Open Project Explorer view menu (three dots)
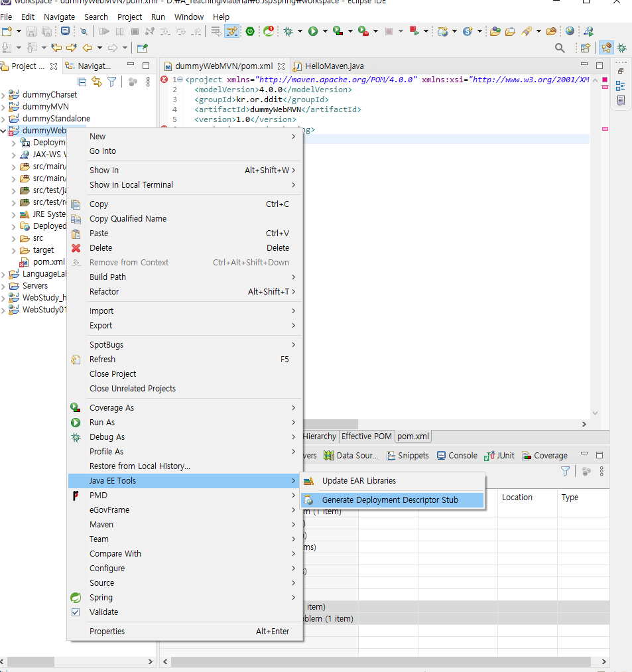This screenshot has height=672, width=632. (x=148, y=82)
